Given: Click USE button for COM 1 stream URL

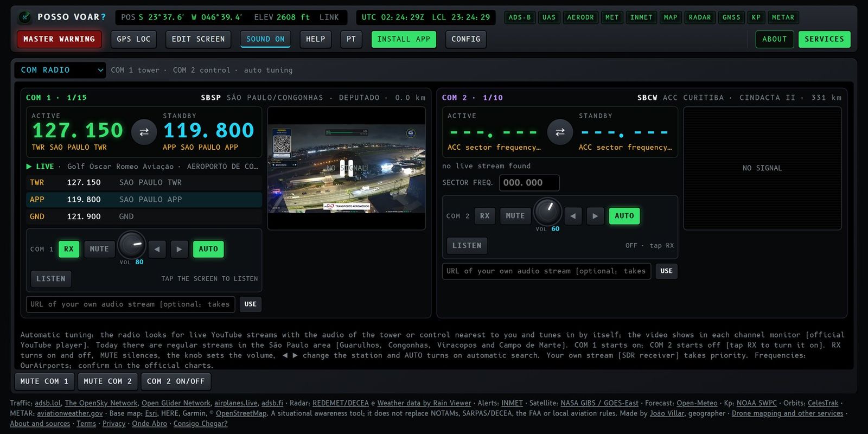Looking at the screenshot, I should click(x=251, y=304).
